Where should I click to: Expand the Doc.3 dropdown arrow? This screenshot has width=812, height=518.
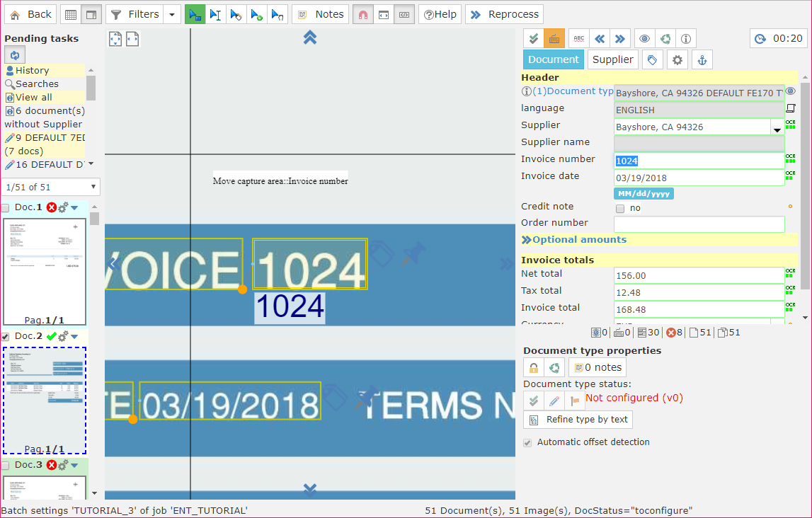(74, 466)
